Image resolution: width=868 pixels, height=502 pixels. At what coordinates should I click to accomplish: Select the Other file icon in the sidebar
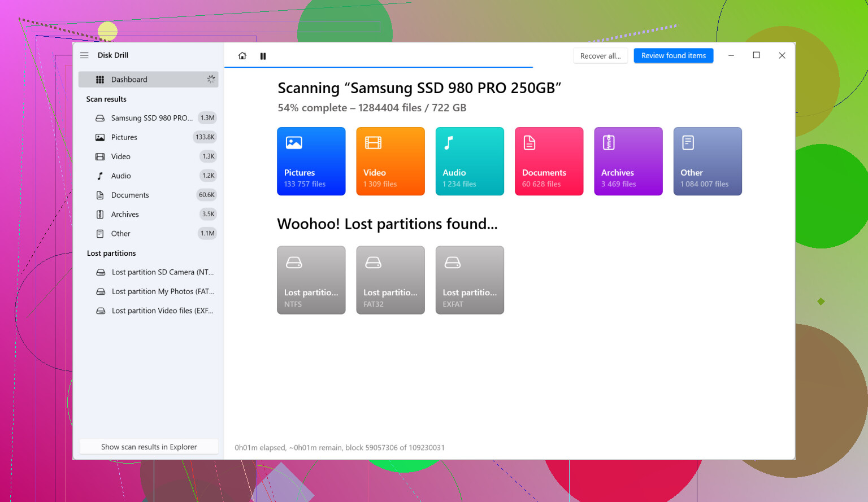tap(100, 233)
